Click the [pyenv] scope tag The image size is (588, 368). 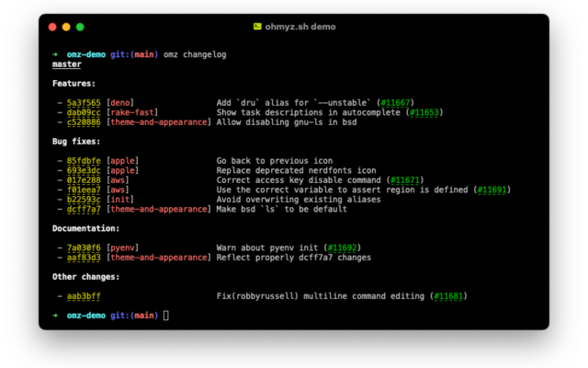(x=122, y=247)
